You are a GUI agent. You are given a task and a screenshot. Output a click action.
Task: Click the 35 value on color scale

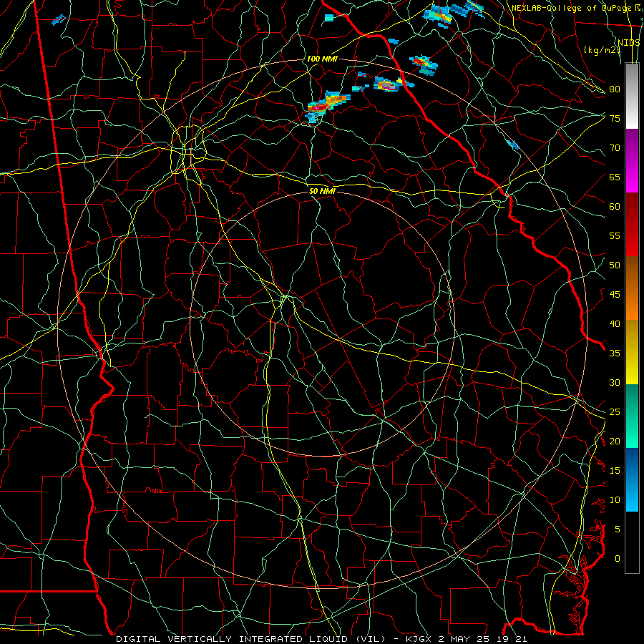(x=615, y=353)
